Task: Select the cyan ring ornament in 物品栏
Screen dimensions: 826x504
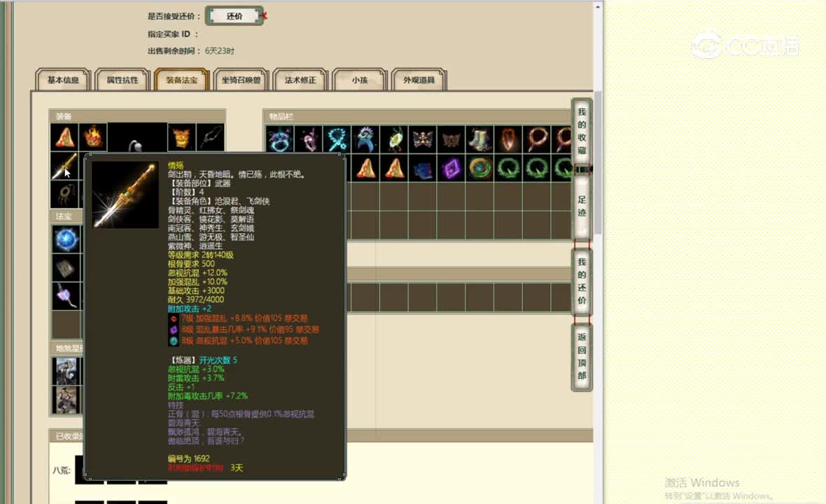Action: click(280, 139)
